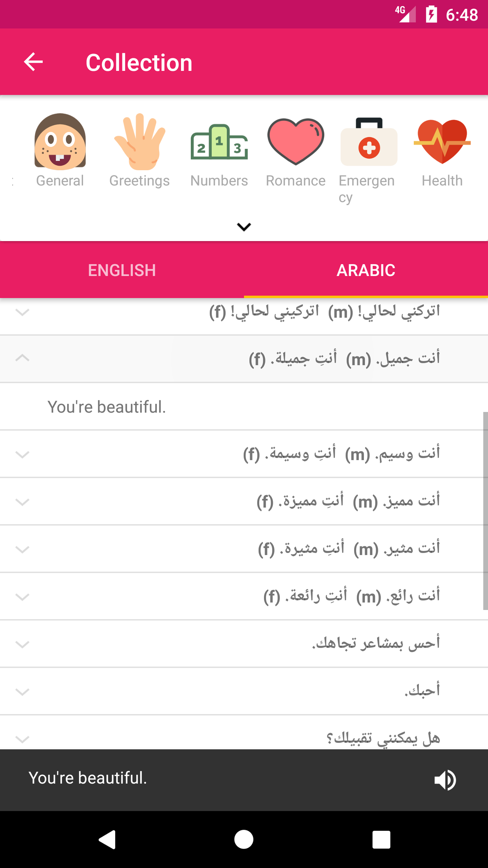The image size is (488, 868).
Task: Expand the full category list chevron
Action: click(x=244, y=227)
